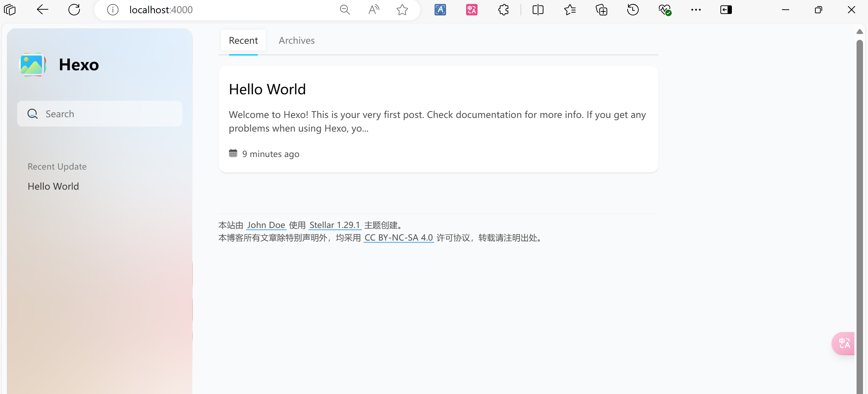Viewport: 868px width, 394px height.
Task: Click the vertical scrollbar up arrow
Action: click(859, 32)
